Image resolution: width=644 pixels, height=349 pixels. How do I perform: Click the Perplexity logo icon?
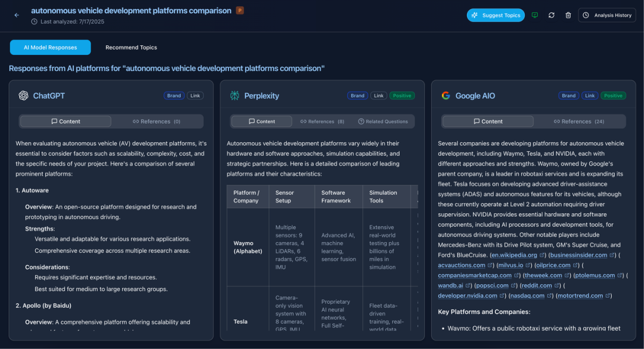[234, 95]
